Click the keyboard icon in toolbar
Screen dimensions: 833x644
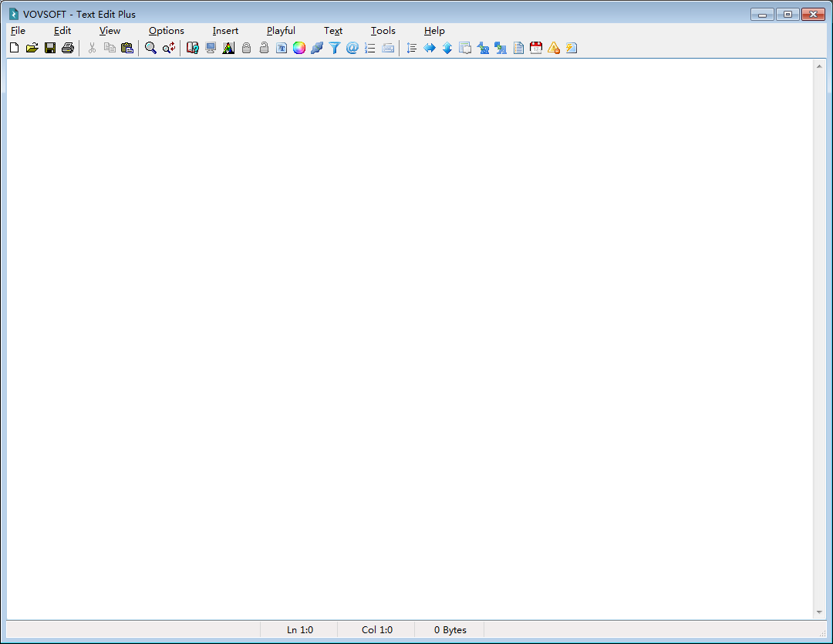point(388,48)
